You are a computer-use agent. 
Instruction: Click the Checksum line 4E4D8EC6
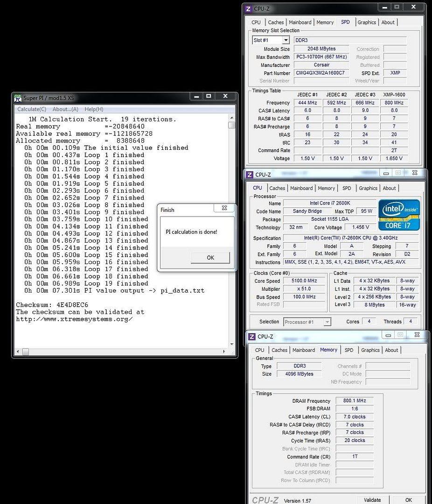coord(52,305)
